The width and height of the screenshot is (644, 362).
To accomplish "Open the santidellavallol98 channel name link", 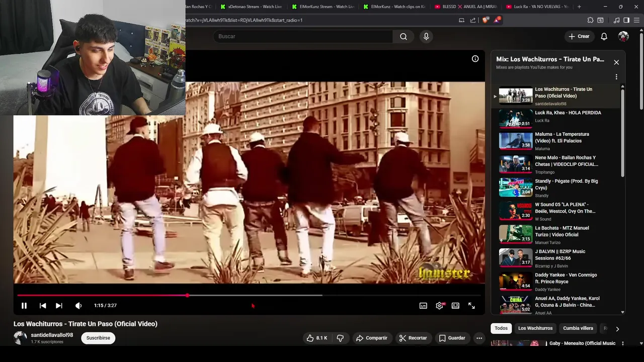I will (52, 335).
